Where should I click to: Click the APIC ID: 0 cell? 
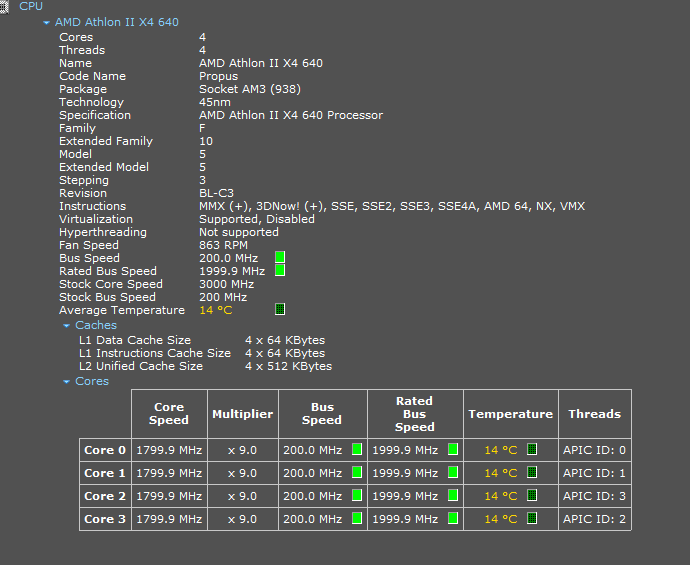pyautogui.click(x=595, y=450)
